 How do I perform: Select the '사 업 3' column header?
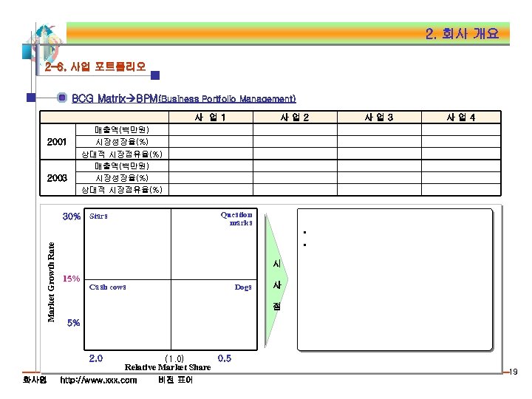[379, 117]
